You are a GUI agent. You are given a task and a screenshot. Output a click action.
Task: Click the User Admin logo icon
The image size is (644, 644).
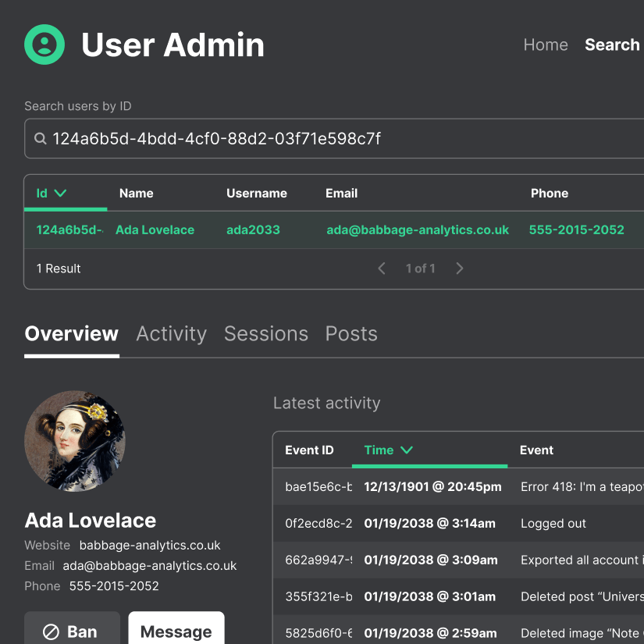pos(44,44)
